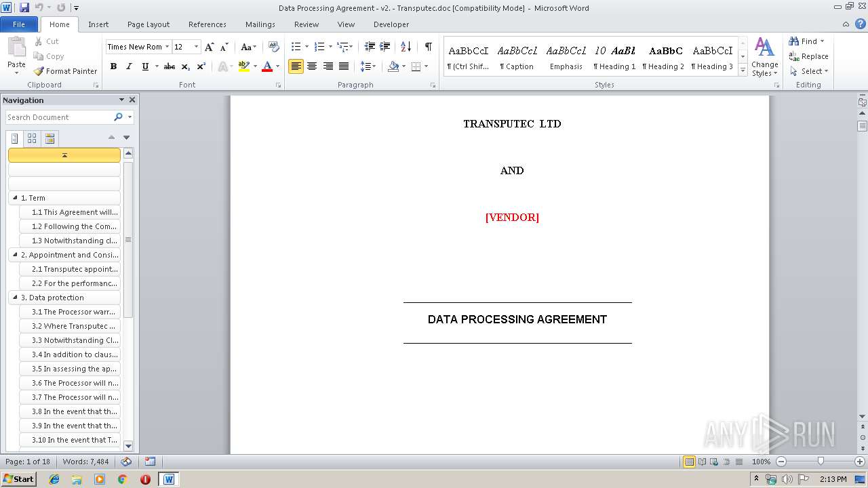Image resolution: width=868 pixels, height=488 pixels.
Task: Toggle Subscript formatting
Action: (x=185, y=66)
